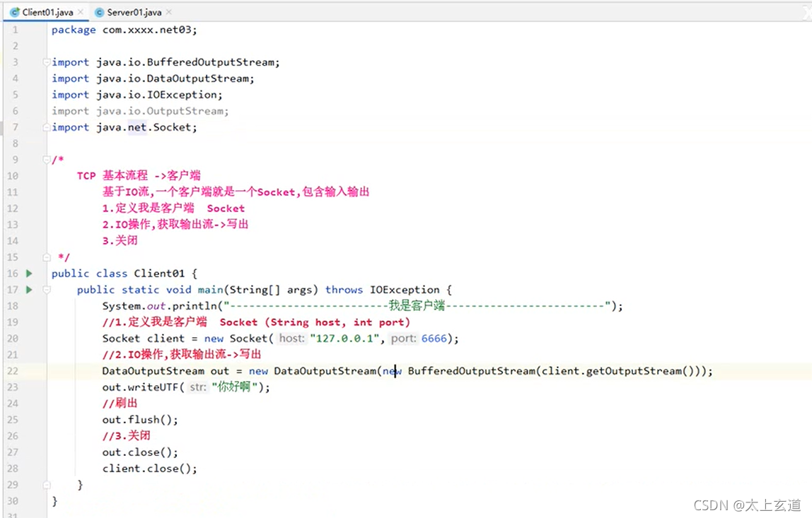The image size is (812, 518).
Task: Click the "127.0.0.1" host string
Action: (344, 339)
